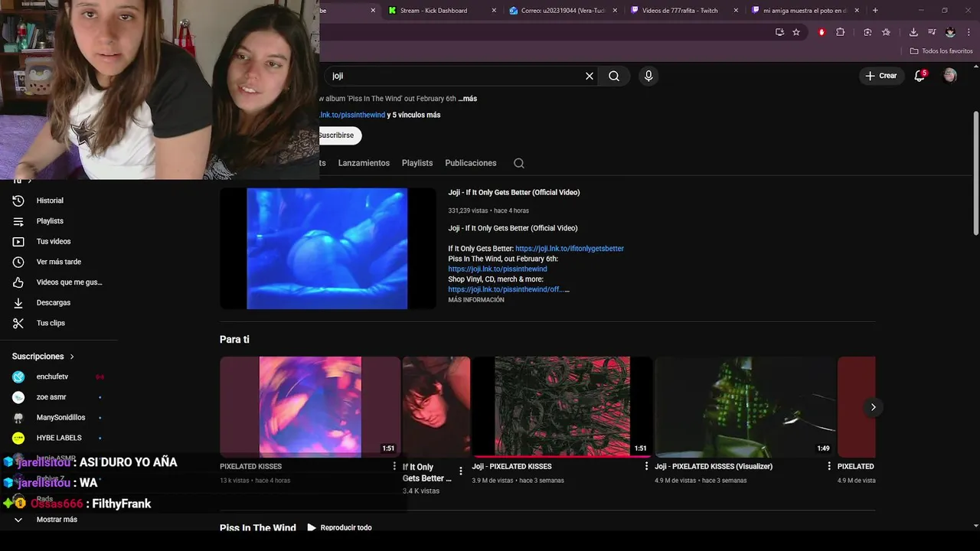Open the joji.lnk.to/ifitonlygetsbetter link
Image resolution: width=980 pixels, height=551 pixels.
tap(570, 249)
